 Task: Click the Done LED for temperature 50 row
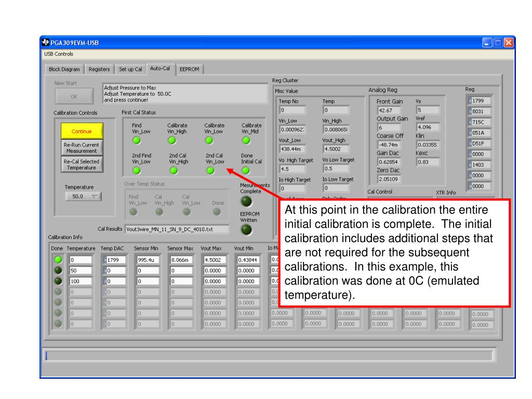[58, 270]
